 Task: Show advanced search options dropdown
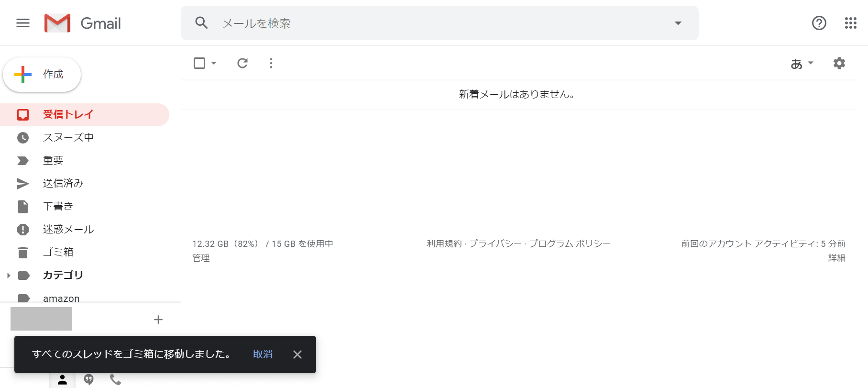coord(678,23)
